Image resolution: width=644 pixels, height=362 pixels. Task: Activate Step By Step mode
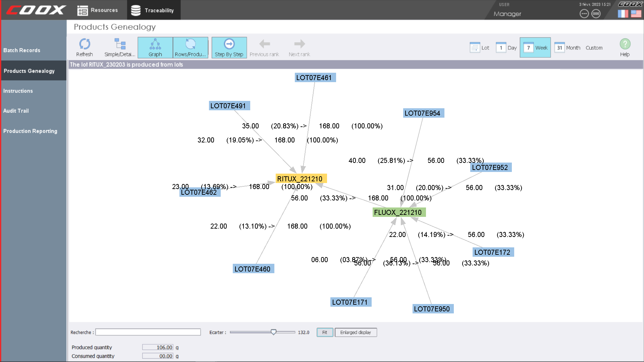(229, 48)
